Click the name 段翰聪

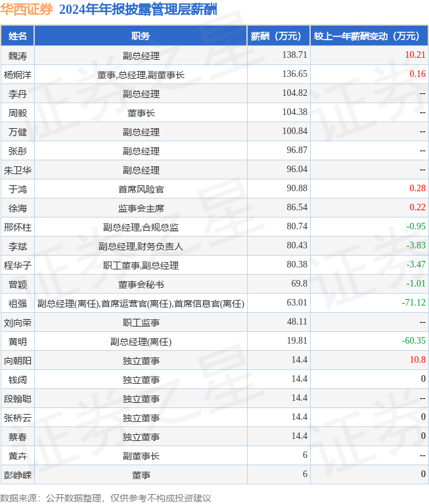click(18, 399)
